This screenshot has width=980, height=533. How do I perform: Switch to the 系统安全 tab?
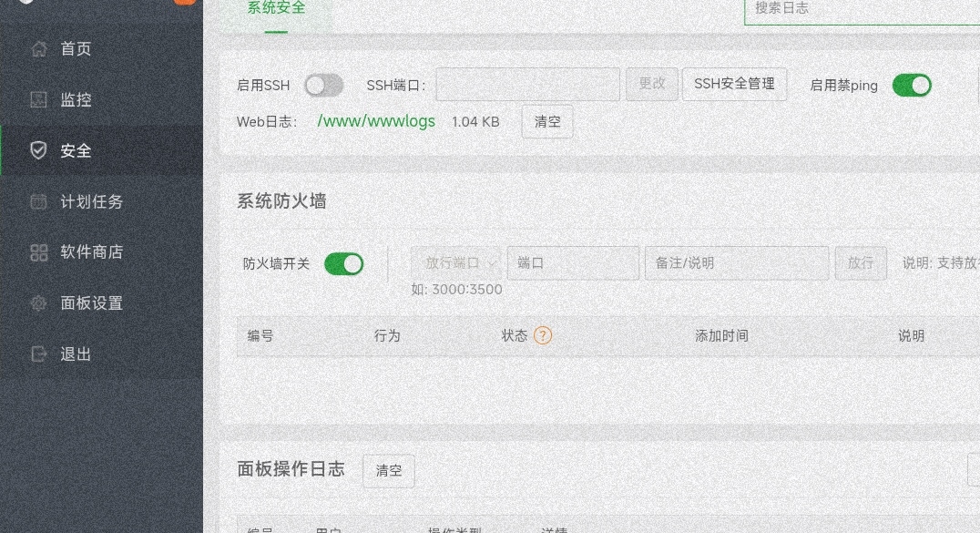[276, 8]
